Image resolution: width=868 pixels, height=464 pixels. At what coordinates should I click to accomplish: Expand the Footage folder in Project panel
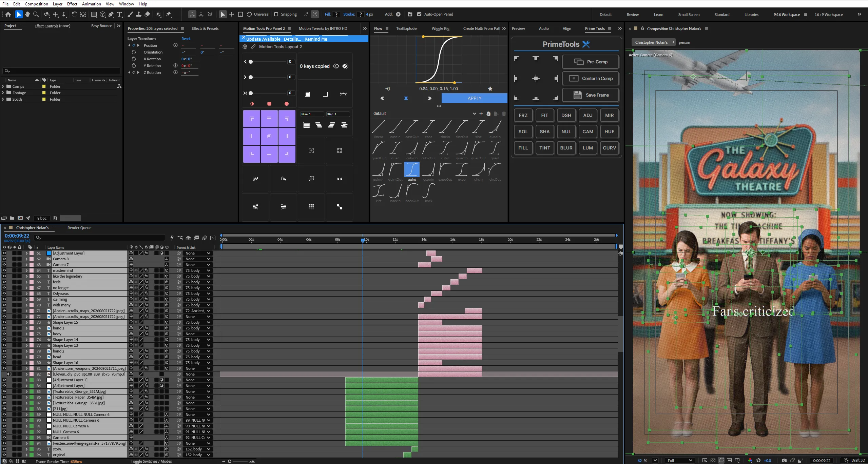(3, 93)
